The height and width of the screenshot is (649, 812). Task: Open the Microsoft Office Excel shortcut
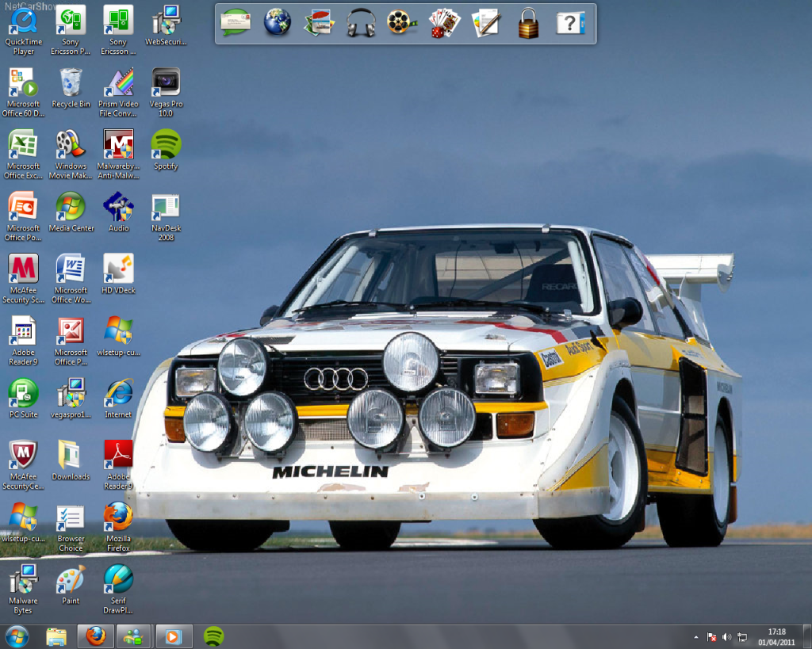pyautogui.click(x=23, y=155)
